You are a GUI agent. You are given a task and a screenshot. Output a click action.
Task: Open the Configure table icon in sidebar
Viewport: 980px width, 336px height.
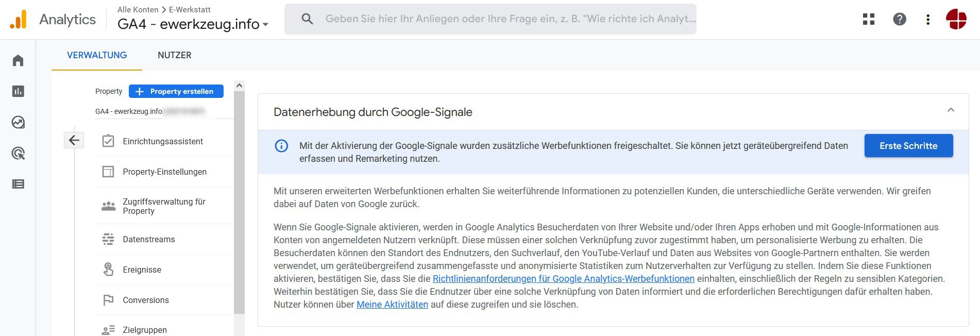[18, 184]
